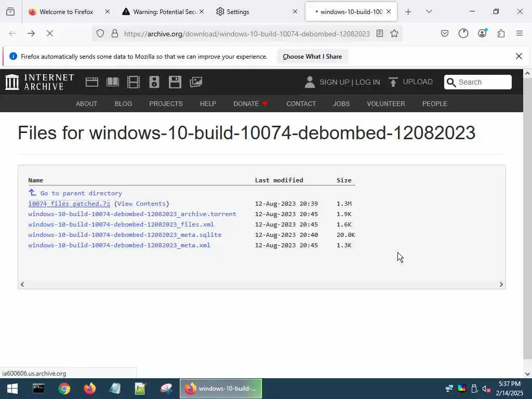Expand the list all tabs chevron
The height and width of the screenshot is (399, 532).
coord(429,11)
